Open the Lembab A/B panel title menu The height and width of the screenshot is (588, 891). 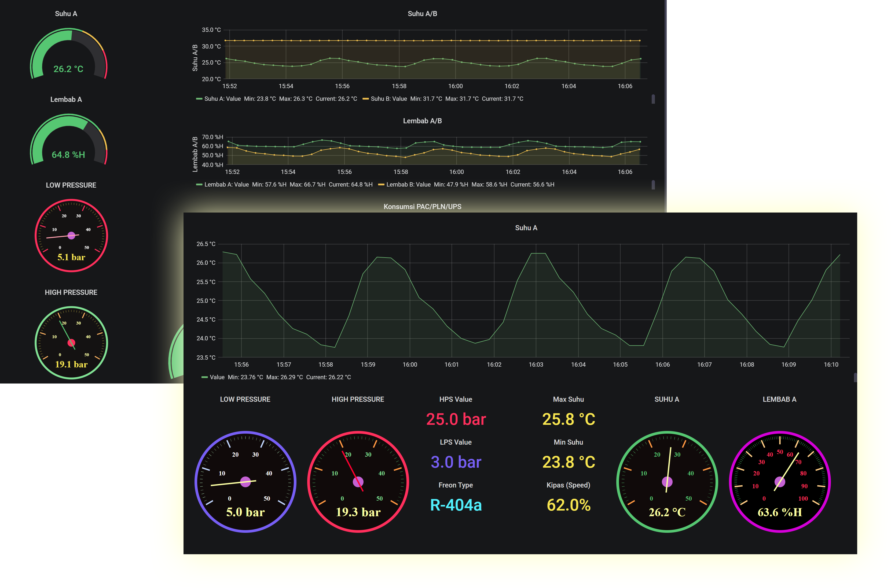[422, 121]
